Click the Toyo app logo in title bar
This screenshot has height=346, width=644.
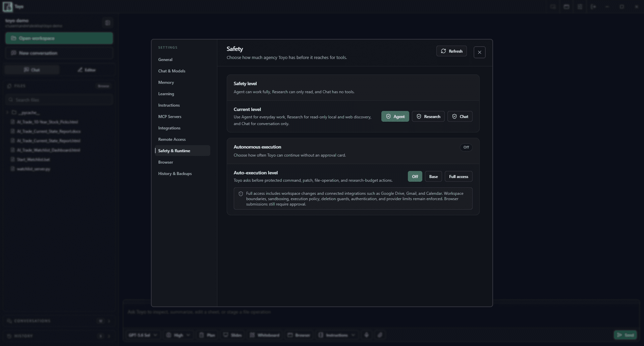coord(7,6)
